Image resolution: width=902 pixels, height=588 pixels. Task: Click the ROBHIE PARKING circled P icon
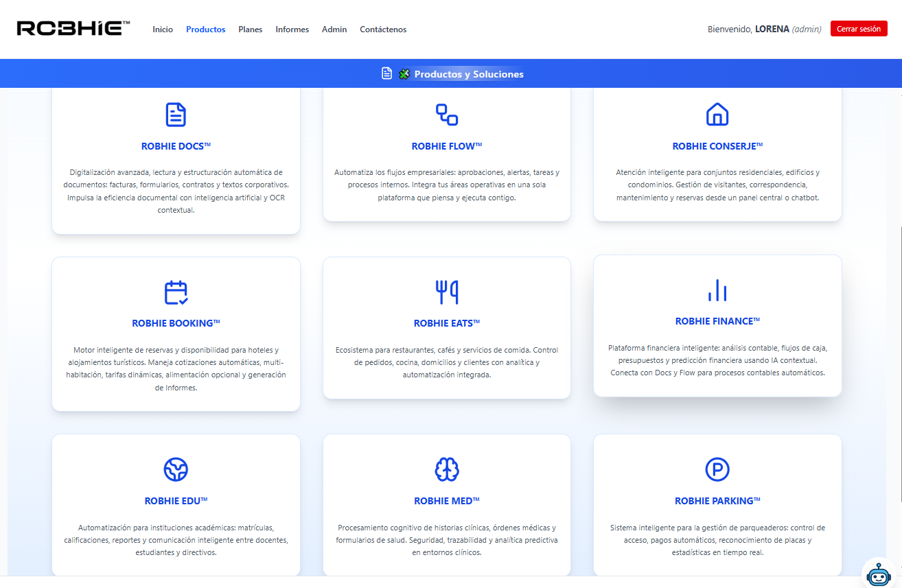717,470
